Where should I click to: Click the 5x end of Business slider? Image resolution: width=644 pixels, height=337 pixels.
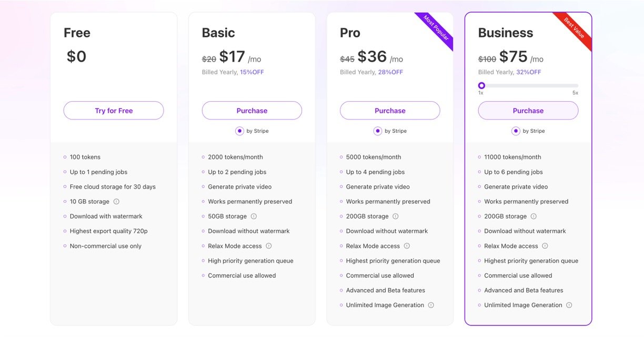pos(577,86)
